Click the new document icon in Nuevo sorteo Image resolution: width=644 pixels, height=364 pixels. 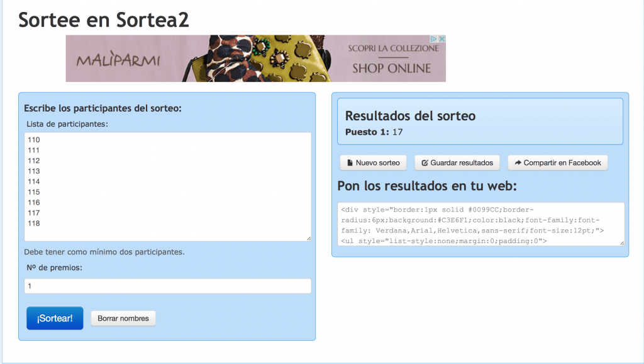350,163
